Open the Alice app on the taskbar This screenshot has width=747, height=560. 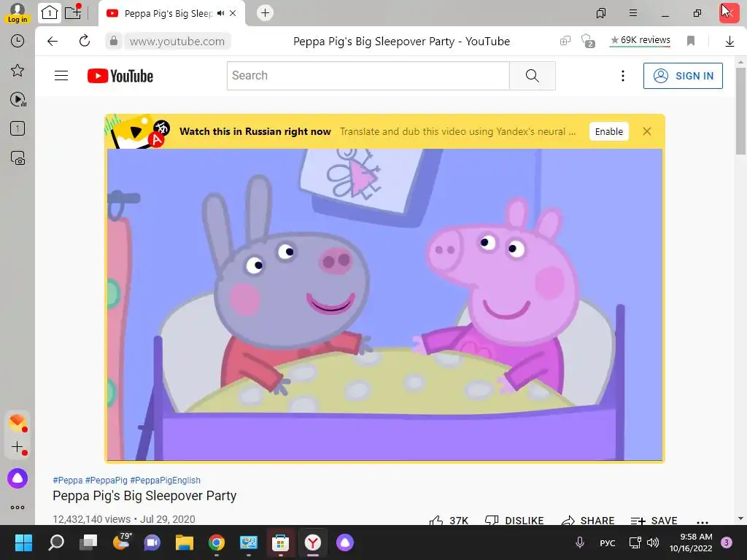coord(345,542)
